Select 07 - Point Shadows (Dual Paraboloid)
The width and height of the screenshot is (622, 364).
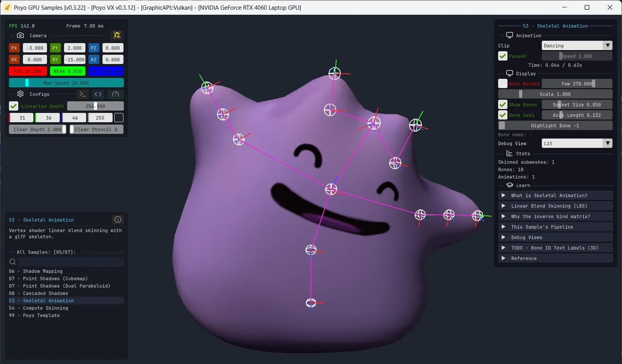(66, 286)
